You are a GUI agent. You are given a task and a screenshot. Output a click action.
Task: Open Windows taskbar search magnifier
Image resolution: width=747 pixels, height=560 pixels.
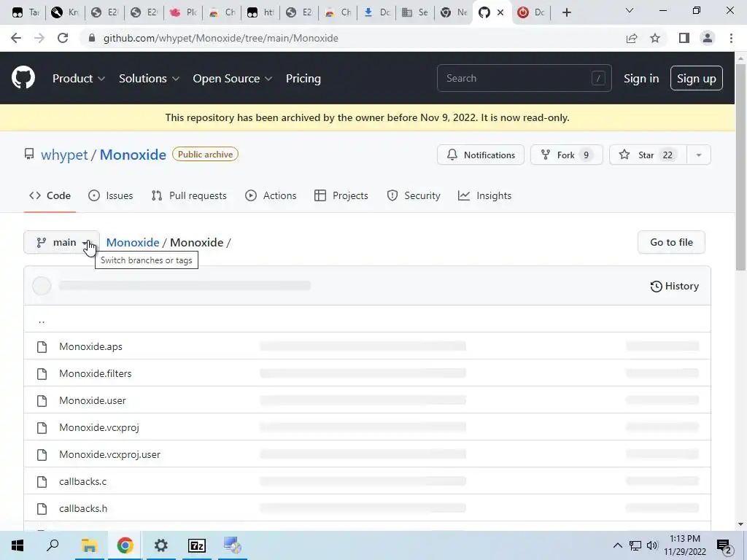click(x=53, y=545)
